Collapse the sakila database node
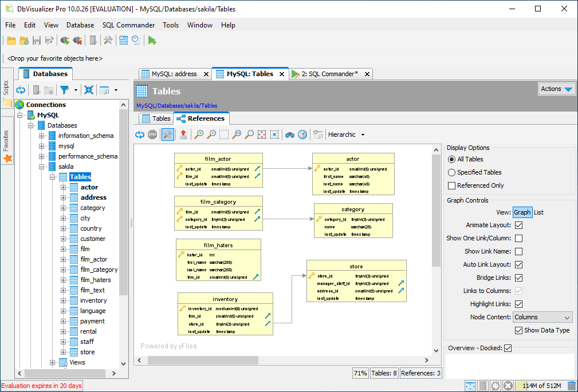Screen dimensions: 578x392 coord(41,167)
